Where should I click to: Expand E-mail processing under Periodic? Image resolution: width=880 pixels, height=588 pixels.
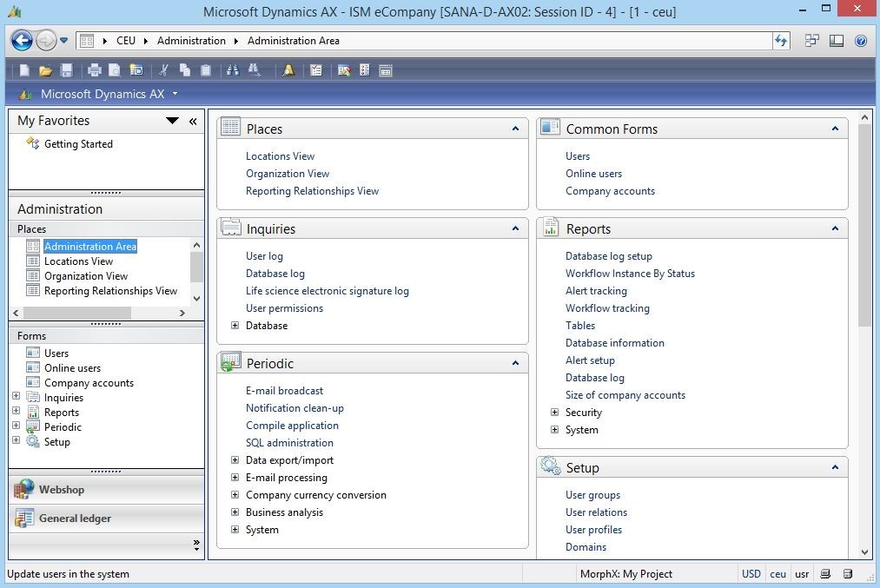(235, 478)
